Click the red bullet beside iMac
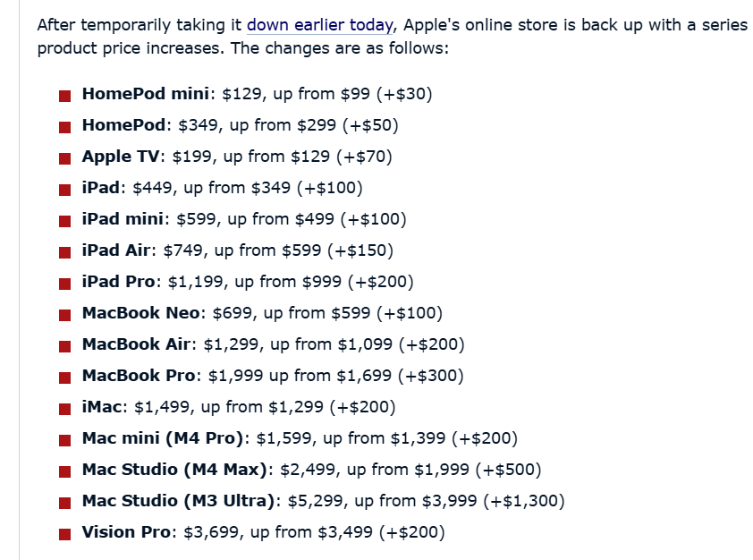The image size is (753, 560). [64, 409]
